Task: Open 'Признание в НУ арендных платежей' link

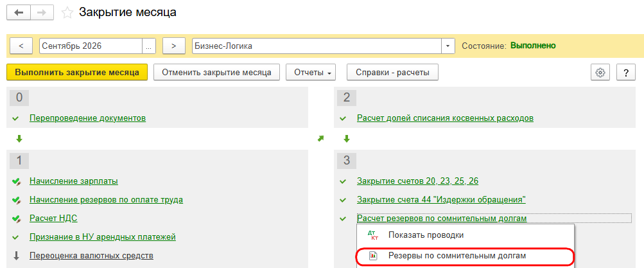Action: [x=103, y=237]
